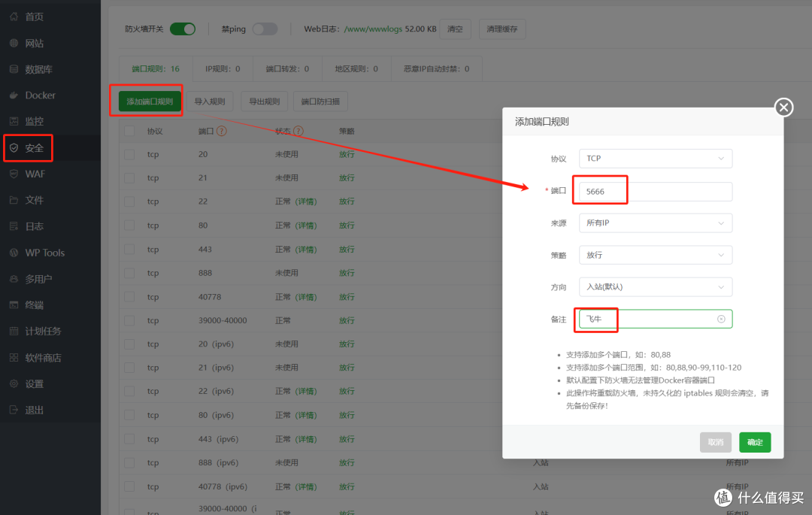Check the checkbox for tcp port 80 row
Viewport: 812px width, 515px height.
pyautogui.click(x=129, y=225)
